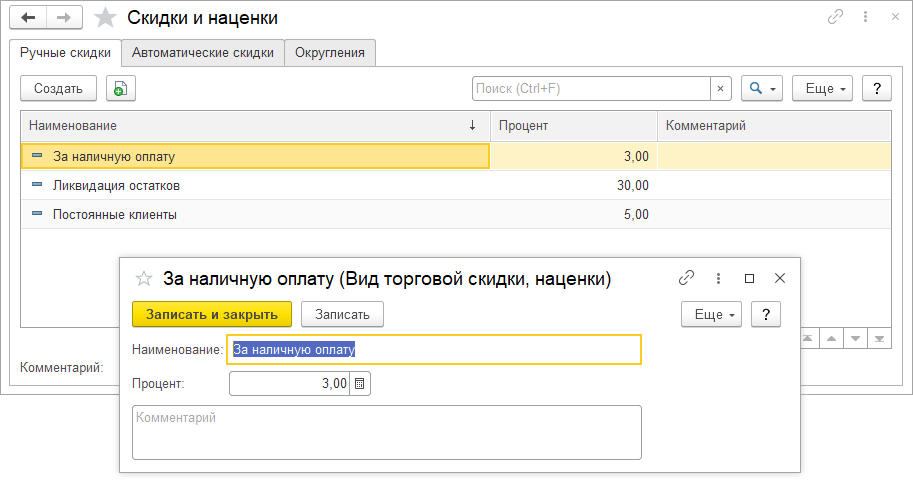
Task: Open the Еще menu in list toolbar
Action: click(821, 89)
